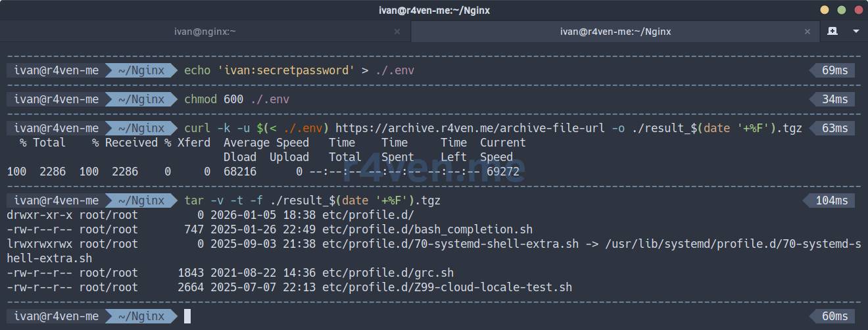Screen dimensions: 868x330
Task: Click the bash_completion.sh file path
Action: (427, 229)
